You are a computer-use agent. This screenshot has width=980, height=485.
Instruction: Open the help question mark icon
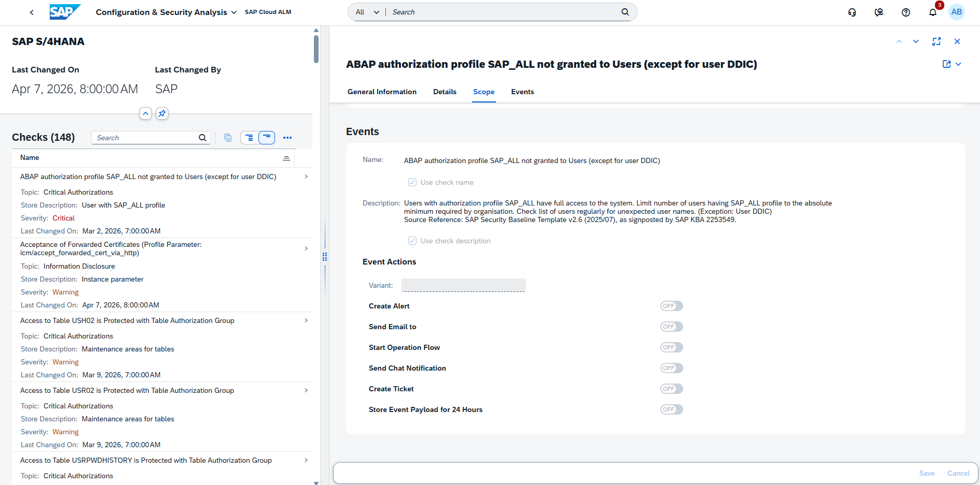906,12
